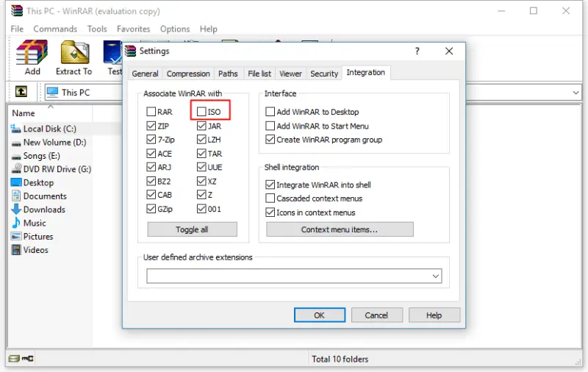Click the Local Disk (C:) drive icon
The image size is (588, 372).
click(x=15, y=129)
